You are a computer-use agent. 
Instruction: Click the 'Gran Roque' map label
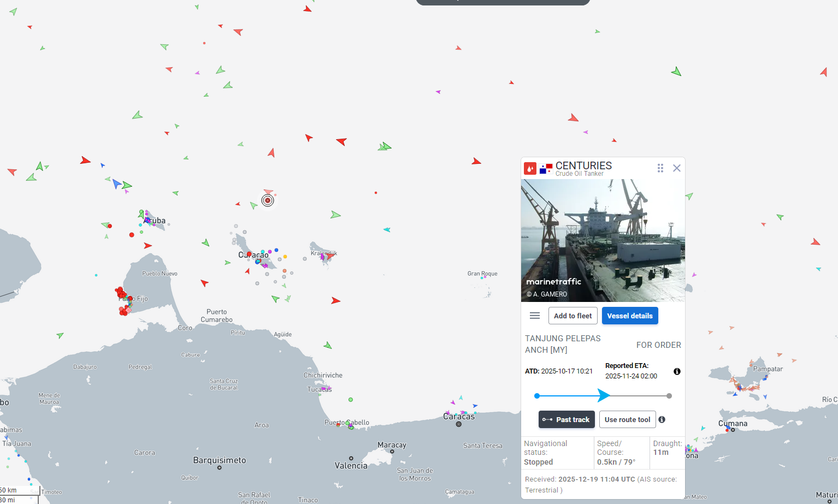click(482, 274)
